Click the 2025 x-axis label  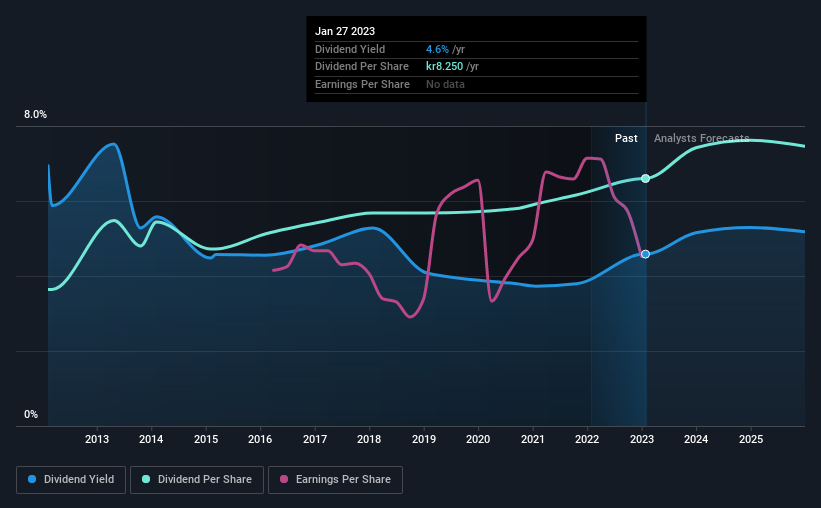tap(751, 439)
